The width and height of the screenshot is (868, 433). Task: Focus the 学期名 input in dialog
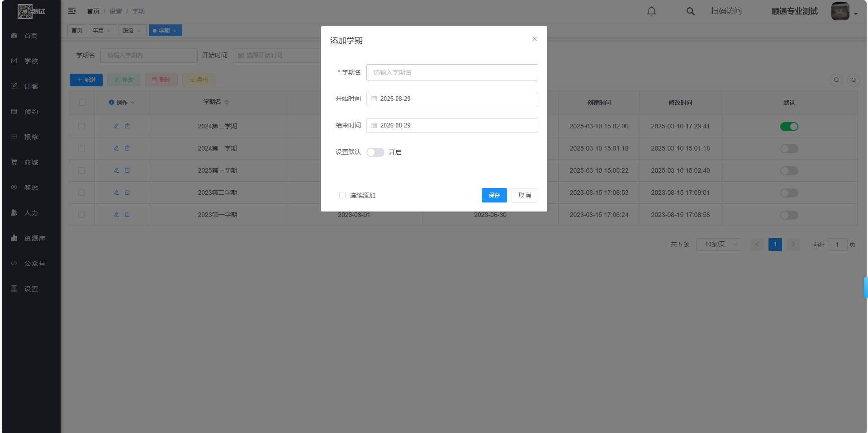(x=452, y=72)
